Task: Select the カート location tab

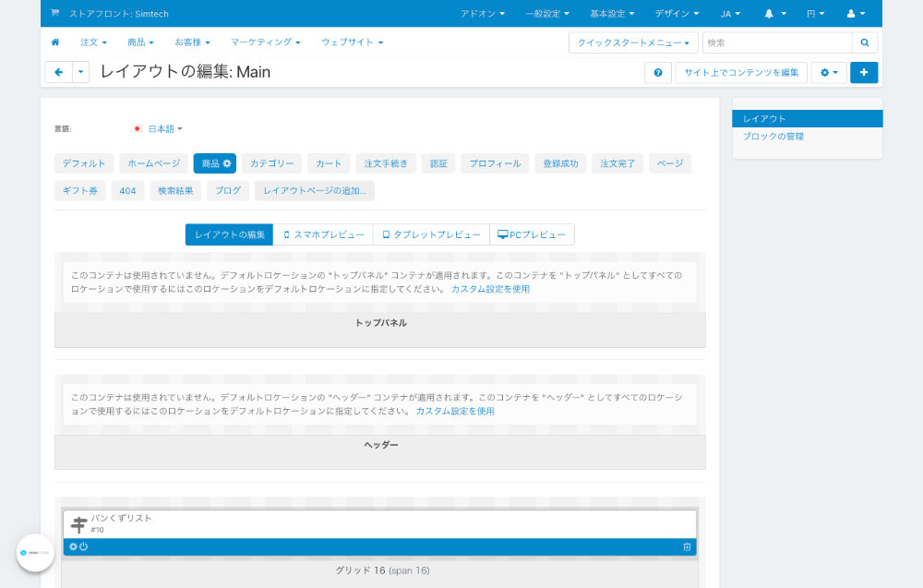Action: [329, 163]
